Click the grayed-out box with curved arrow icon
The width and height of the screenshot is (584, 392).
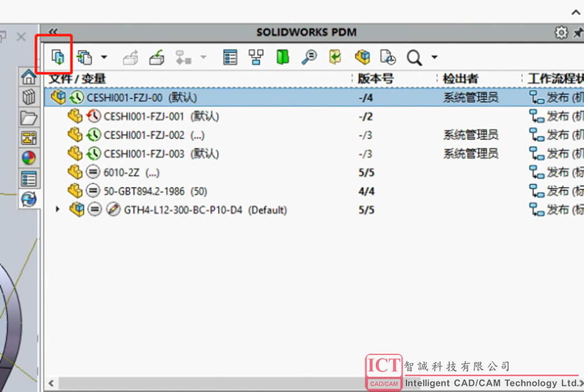coord(130,57)
